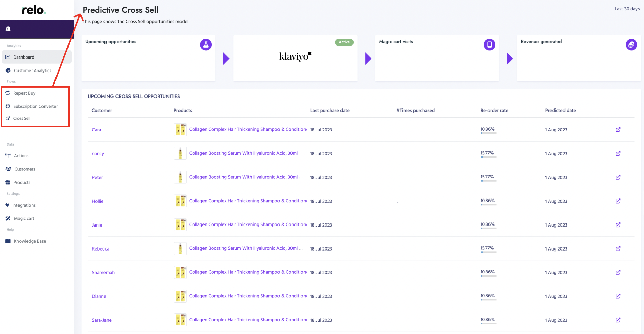Open customer Rebecca's profile link

point(100,249)
